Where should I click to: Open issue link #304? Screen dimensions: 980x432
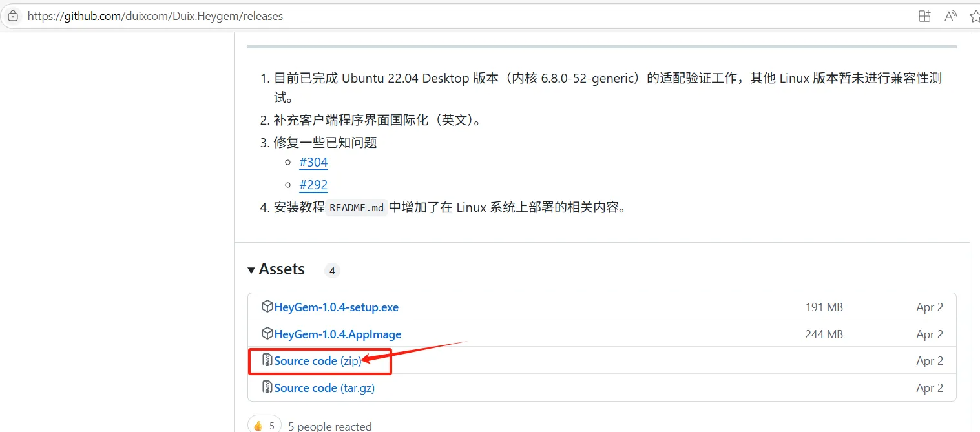(x=313, y=162)
